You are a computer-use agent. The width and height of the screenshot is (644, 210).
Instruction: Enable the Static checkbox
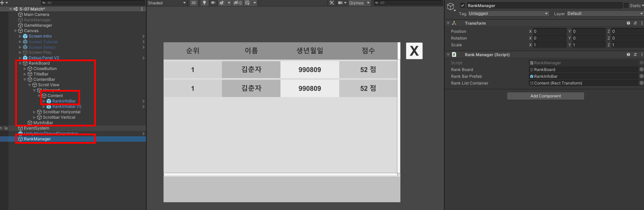pos(626,6)
